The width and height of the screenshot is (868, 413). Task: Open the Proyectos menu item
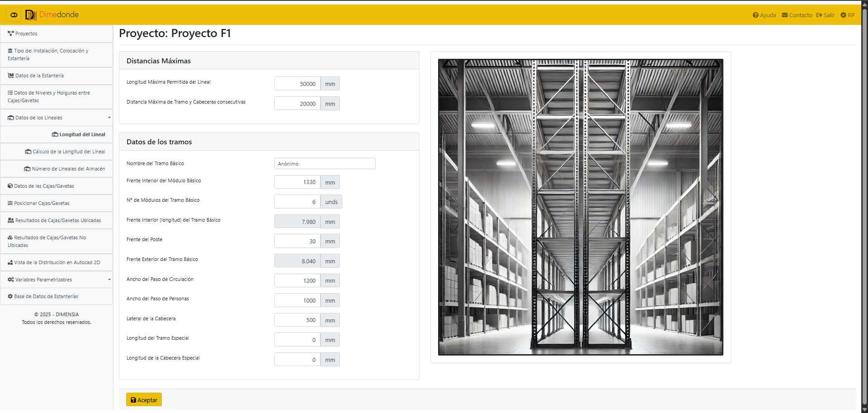pos(57,34)
